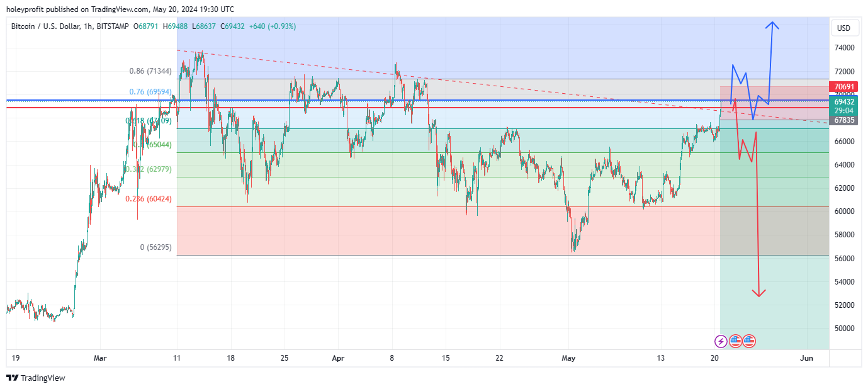The width and height of the screenshot is (868, 389).
Task: Click the Bitcoin / U.S. Dollar symbol title
Action: 46,26
